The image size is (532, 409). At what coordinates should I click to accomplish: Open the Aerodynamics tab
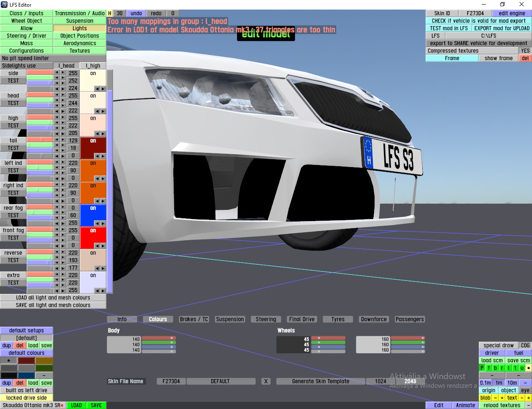[80, 43]
